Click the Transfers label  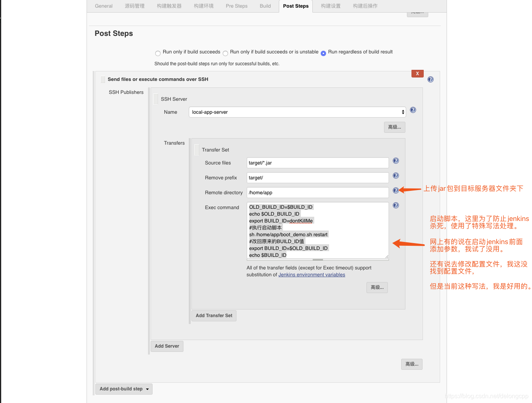174,143
